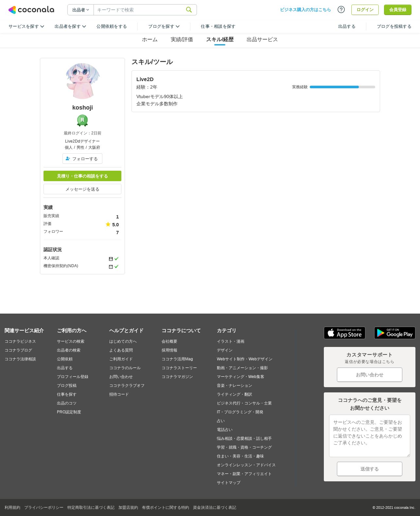The width and height of the screenshot is (420, 516).
Task: Click the ログイン button
Action: [365, 10]
